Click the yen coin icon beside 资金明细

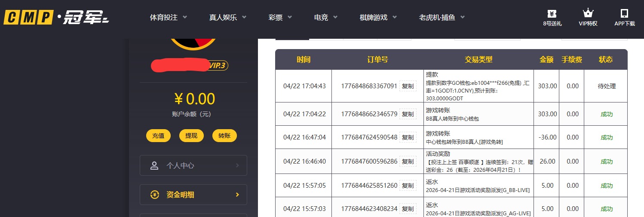point(155,195)
